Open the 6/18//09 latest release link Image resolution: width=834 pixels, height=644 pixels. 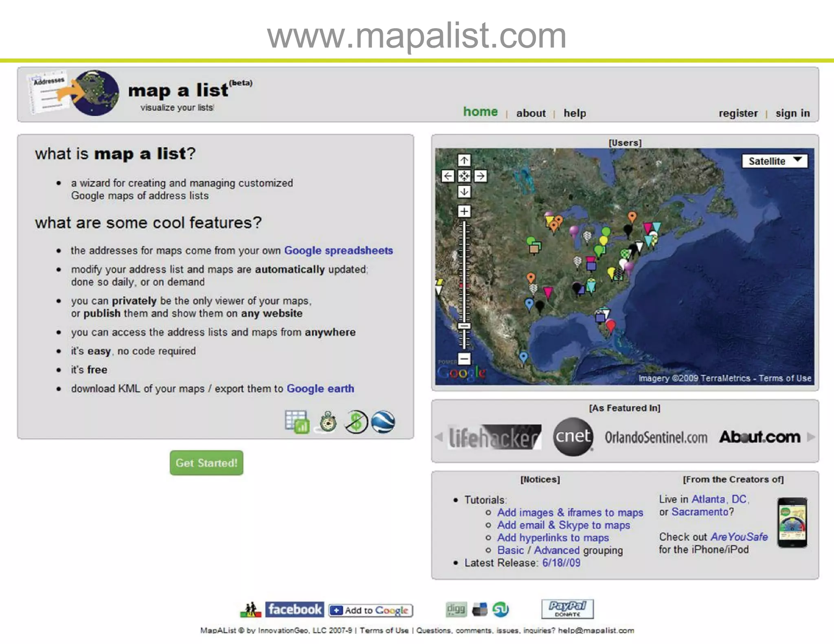coord(562,563)
